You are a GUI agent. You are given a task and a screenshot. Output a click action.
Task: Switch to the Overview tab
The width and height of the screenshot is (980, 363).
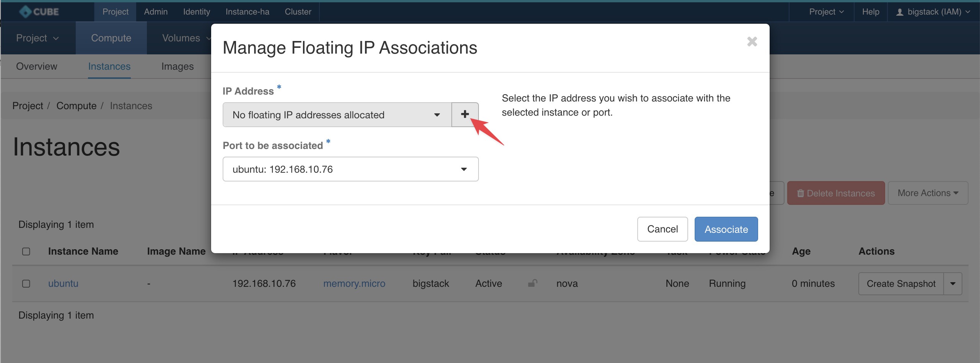tap(37, 66)
